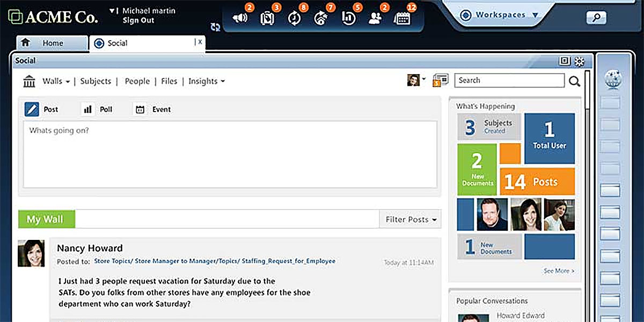This screenshot has width=644, height=322.
Task: Click the See More link
Action: [x=559, y=271]
